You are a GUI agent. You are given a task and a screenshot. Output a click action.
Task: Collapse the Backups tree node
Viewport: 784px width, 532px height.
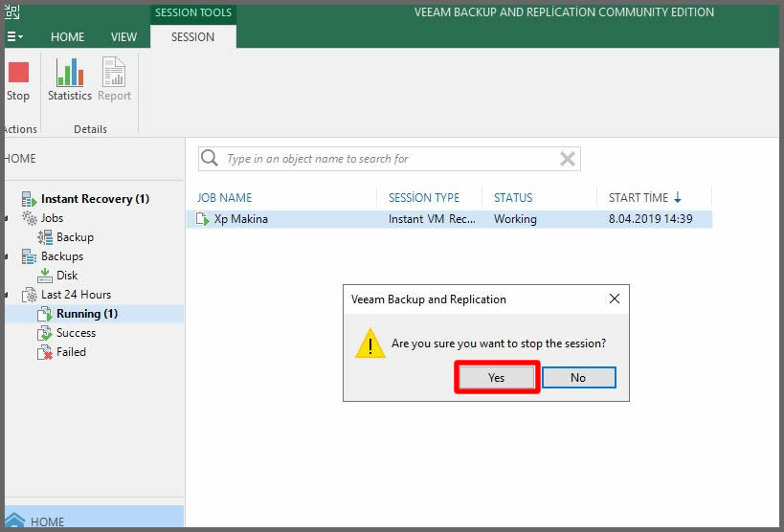pyautogui.click(x=6, y=257)
